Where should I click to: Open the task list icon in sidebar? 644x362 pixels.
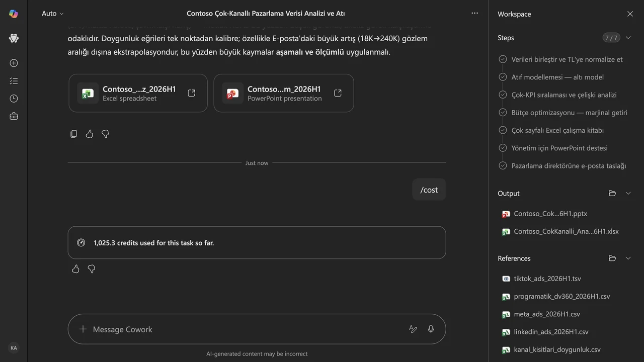pyautogui.click(x=14, y=81)
